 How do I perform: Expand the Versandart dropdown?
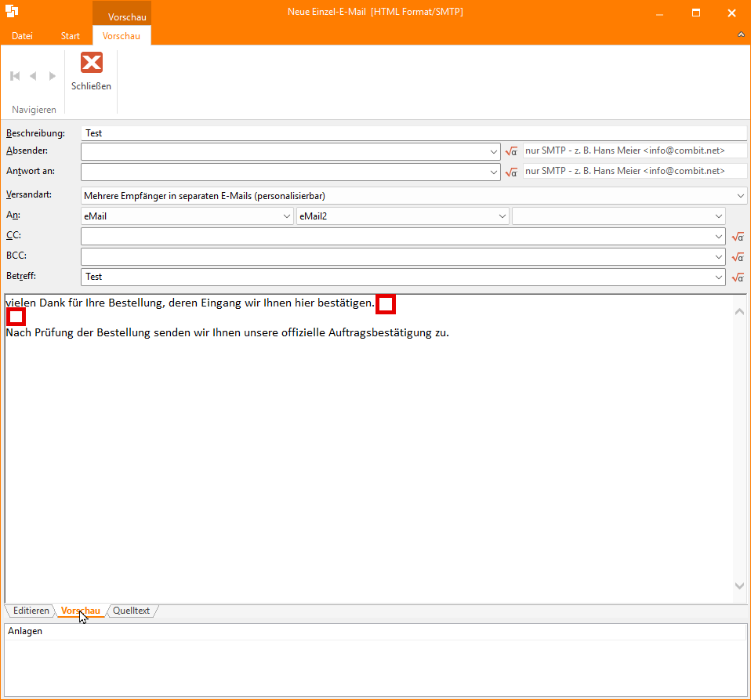click(x=740, y=196)
